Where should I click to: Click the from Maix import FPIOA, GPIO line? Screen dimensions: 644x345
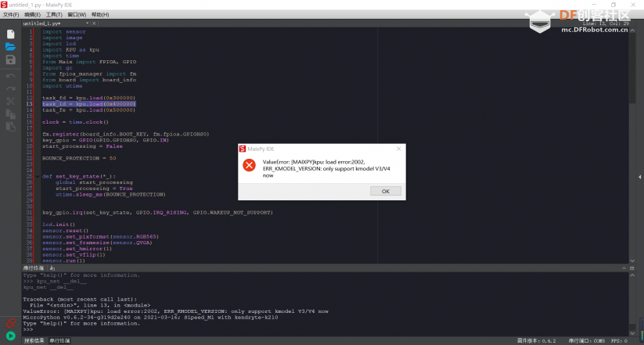click(x=89, y=62)
